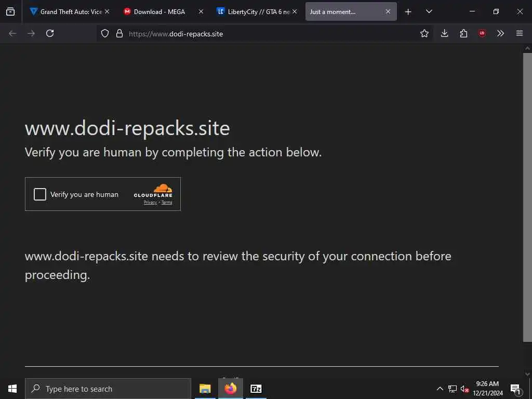The width and height of the screenshot is (532, 399).
Task: Expand the list all tabs dropdown
Action: pyautogui.click(x=429, y=11)
